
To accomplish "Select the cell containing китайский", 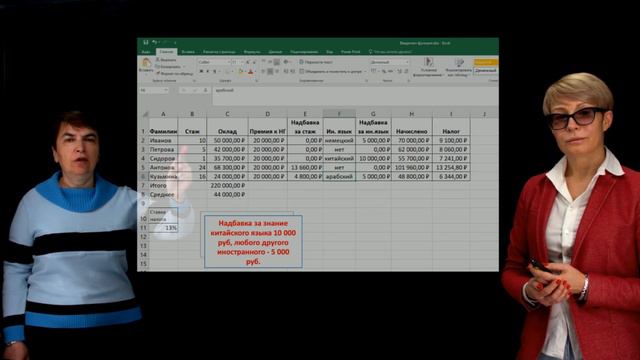I will coord(339,158).
